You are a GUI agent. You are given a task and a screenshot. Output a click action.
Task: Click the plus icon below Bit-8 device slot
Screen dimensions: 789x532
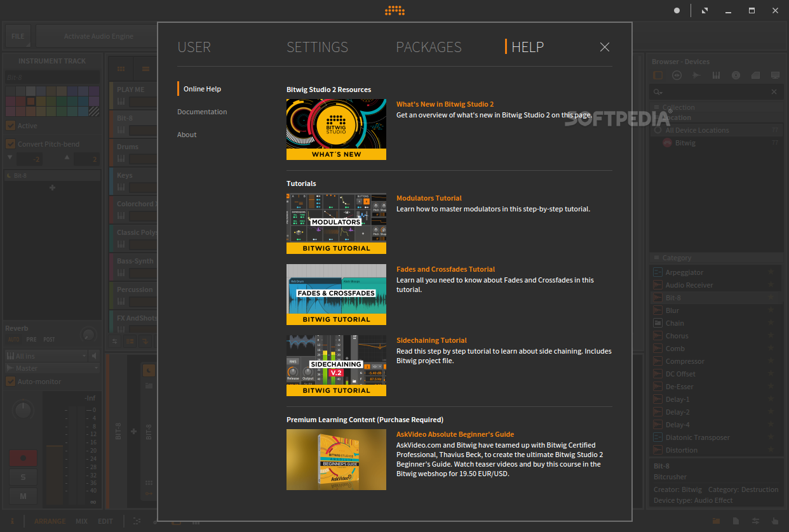[x=52, y=187]
